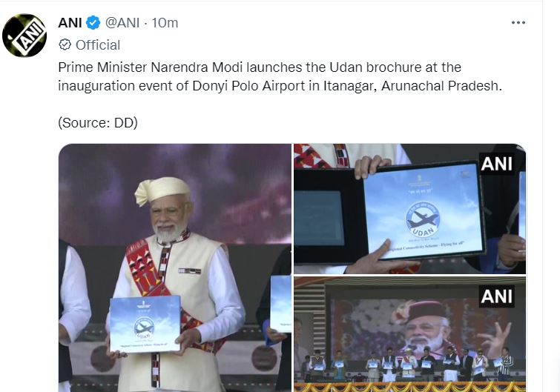Click the ANI display name
The width and height of the screenshot is (560, 392).
coord(70,23)
